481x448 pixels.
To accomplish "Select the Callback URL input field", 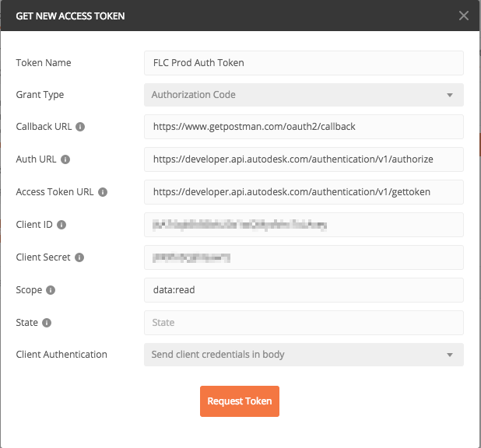I will [304, 126].
